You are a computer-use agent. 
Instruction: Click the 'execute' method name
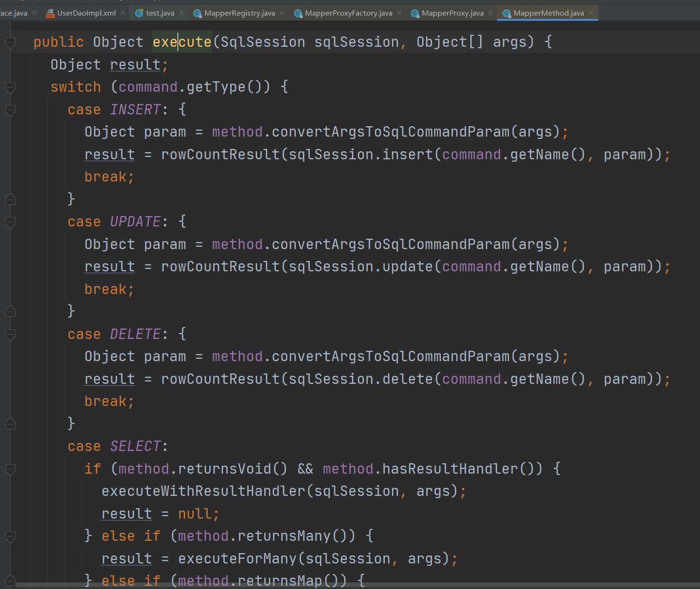(182, 42)
